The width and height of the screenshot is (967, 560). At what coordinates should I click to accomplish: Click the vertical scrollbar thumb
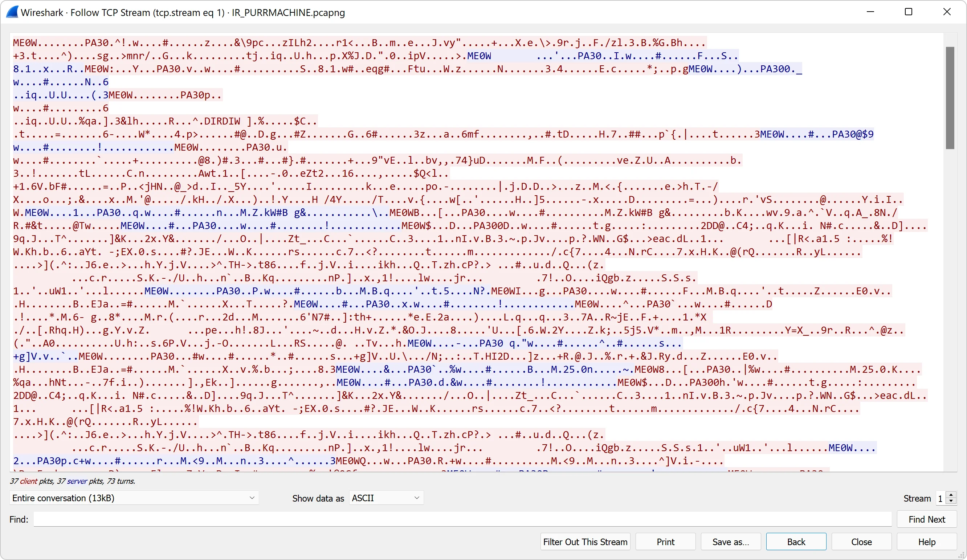click(950, 98)
